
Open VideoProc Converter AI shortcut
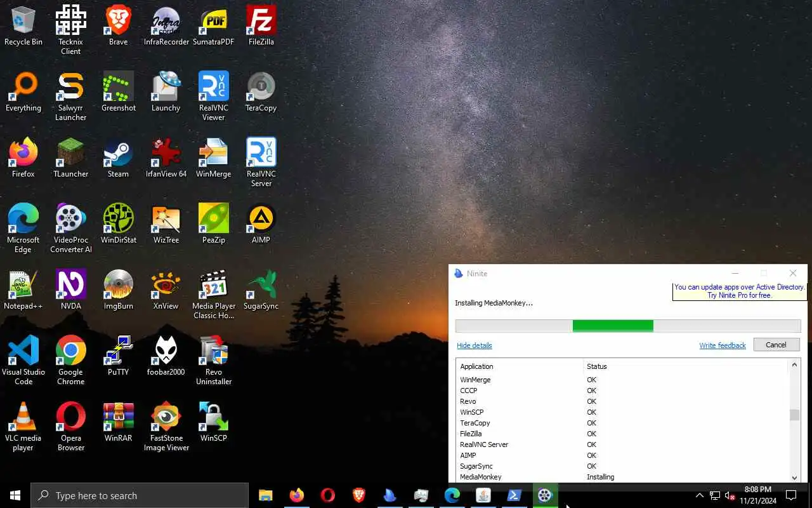click(70, 229)
